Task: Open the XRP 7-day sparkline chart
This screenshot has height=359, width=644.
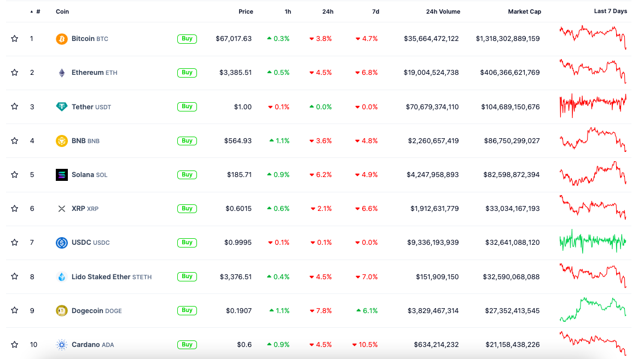Action: click(593, 208)
